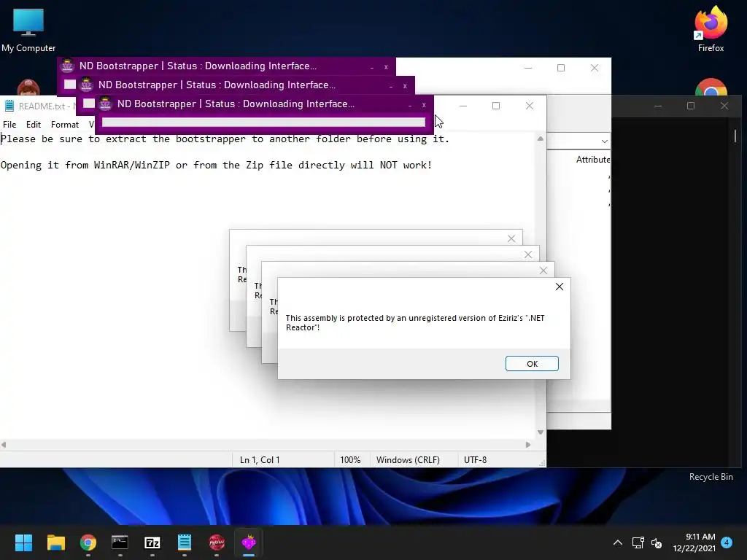Screen dimensions: 747x560
Task: Click the README.txt Notepad icon in title bar
Action: 9,106
